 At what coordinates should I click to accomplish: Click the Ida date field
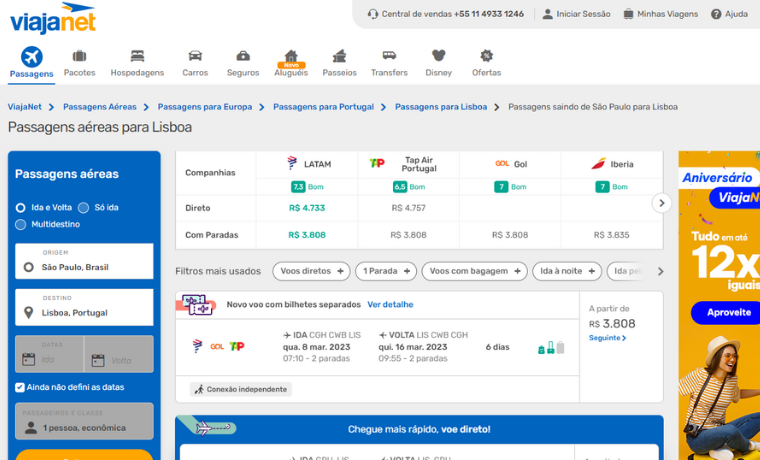(x=49, y=354)
